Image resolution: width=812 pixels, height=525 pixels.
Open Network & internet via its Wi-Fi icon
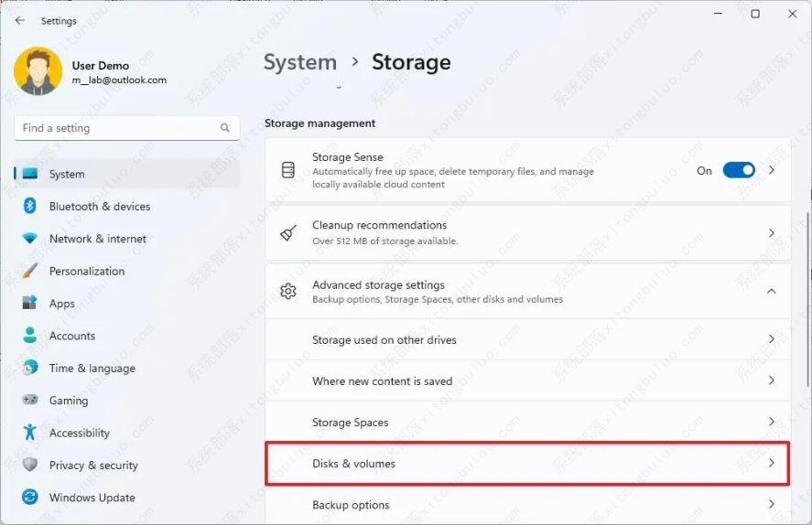29,239
